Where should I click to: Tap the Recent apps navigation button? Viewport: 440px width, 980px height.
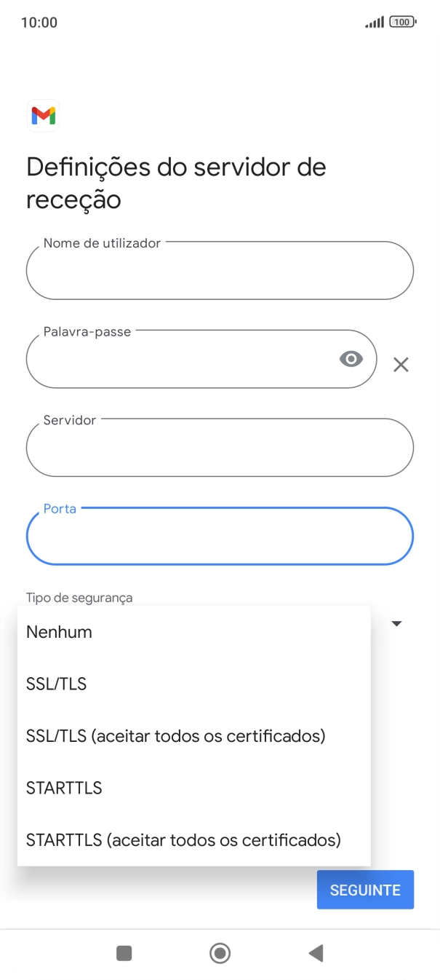pos(124,953)
